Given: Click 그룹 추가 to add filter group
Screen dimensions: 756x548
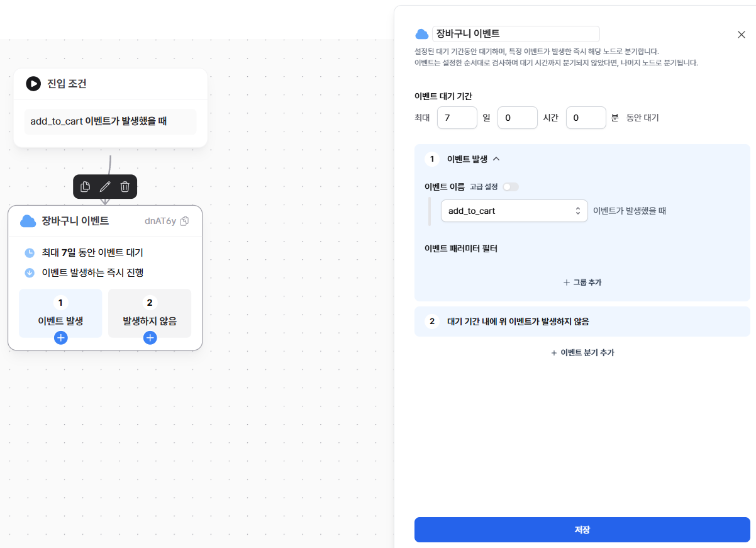Looking at the screenshot, I should click(582, 282).
